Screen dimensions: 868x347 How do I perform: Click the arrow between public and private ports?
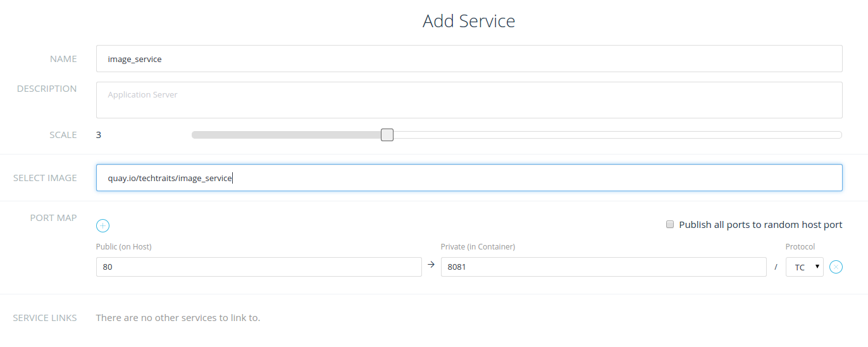[431, 265]
